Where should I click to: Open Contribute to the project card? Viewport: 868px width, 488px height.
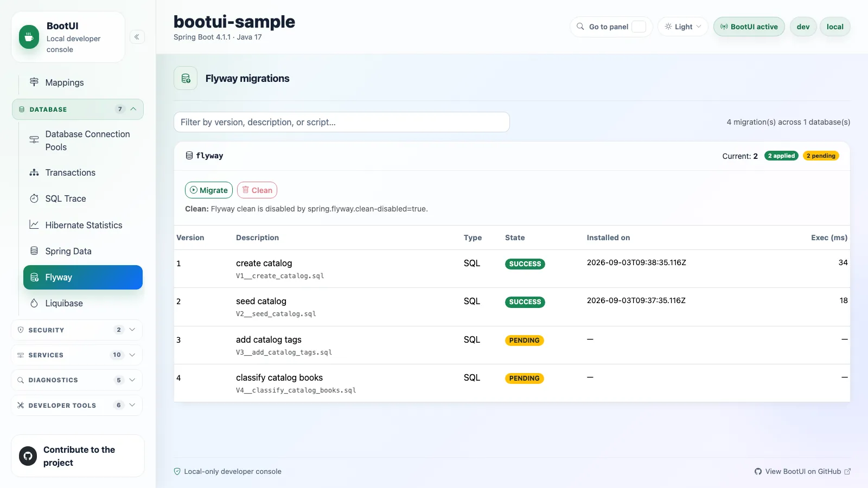click(78, 456)
